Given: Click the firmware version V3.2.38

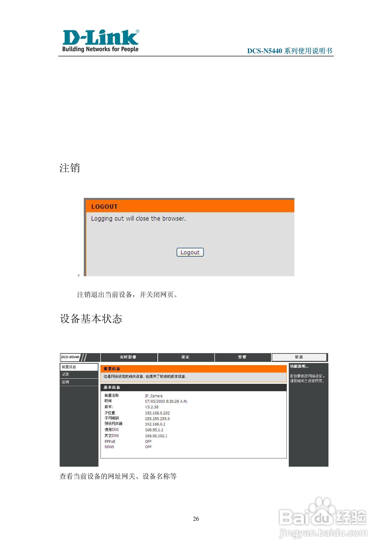Looking at the screenshot, I should [x=152, y=407].
